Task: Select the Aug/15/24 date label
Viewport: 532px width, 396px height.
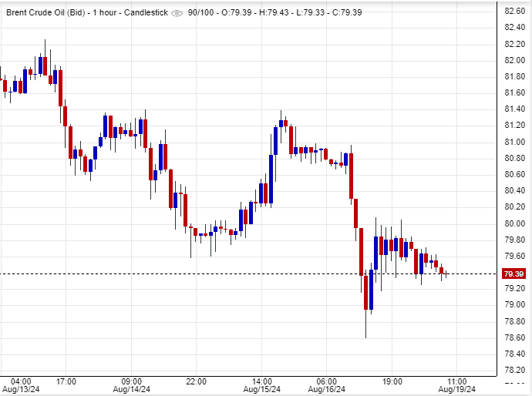Action: (261, 389)
